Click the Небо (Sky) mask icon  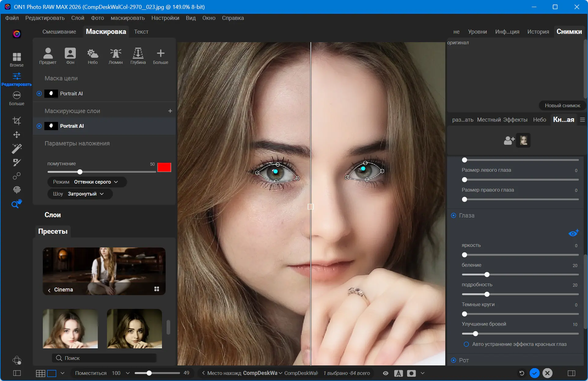tap(93, 56)
